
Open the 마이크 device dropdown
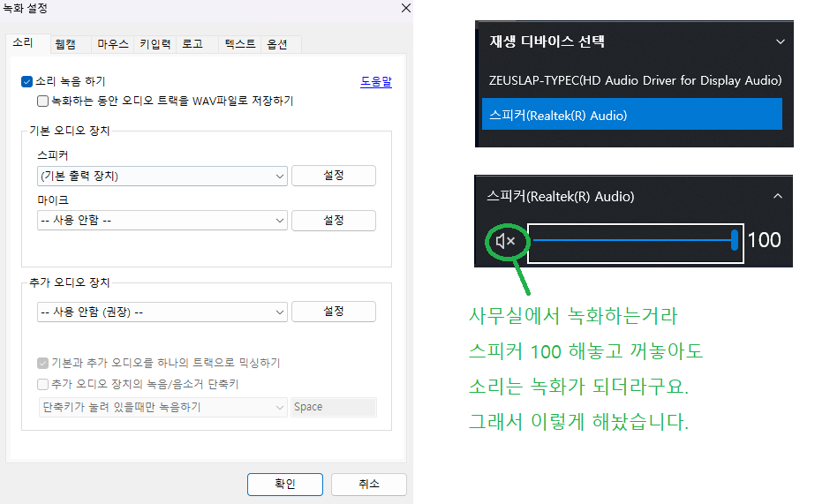click(162, 221)
